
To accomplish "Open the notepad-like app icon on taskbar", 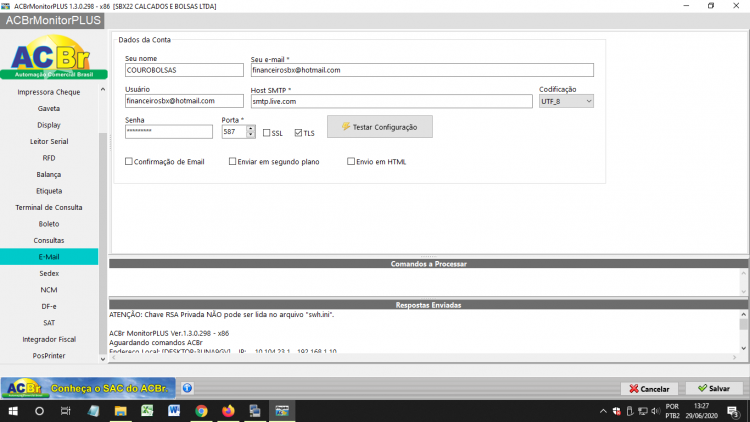I will pyautogui.click(x=93, y=411).
